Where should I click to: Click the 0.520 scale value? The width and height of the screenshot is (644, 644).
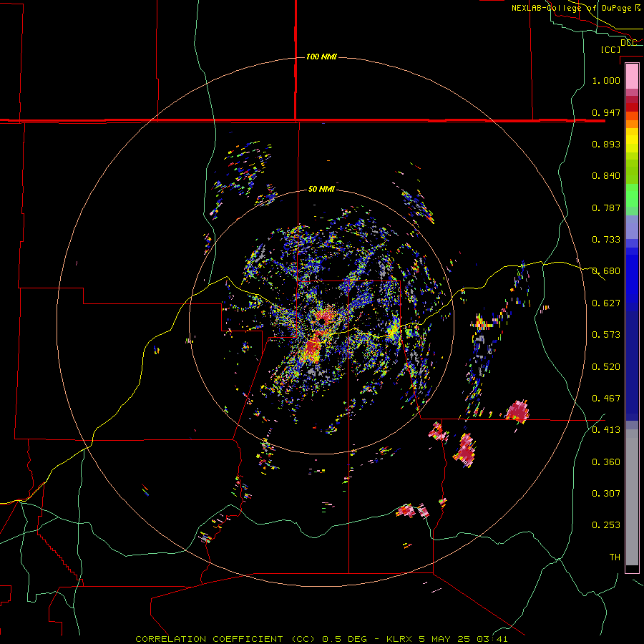coord(606,367)
